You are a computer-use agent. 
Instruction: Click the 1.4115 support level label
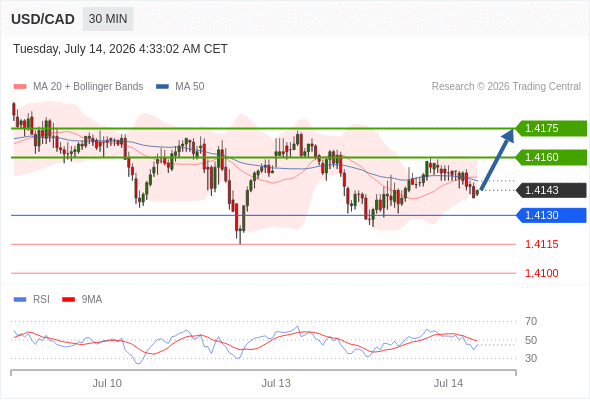pyautogui.click(x=542, y=245)
